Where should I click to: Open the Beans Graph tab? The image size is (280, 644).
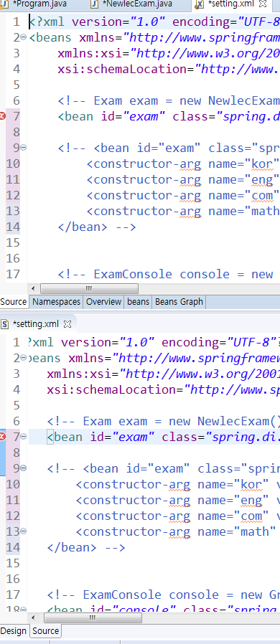(179, 302)
